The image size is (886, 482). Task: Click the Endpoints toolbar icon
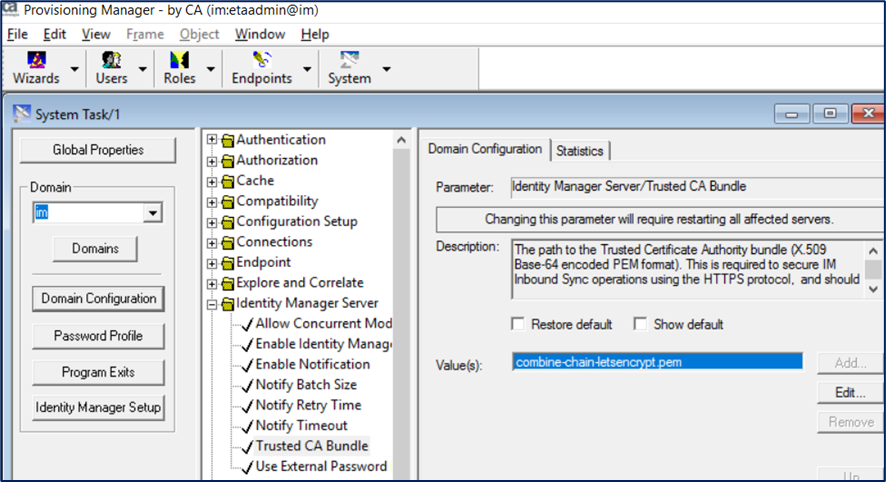(x=262, y=61)
